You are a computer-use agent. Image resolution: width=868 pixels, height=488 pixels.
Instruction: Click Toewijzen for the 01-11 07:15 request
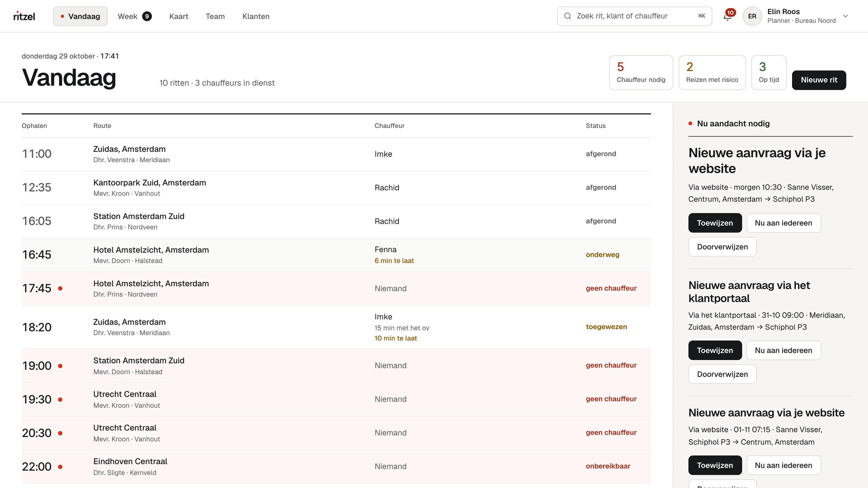point(715,465)
